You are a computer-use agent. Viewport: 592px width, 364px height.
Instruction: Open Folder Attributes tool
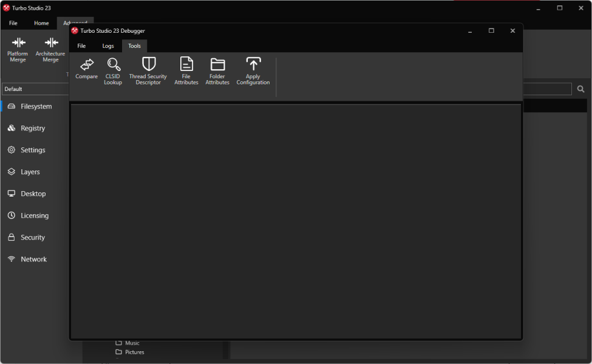click(x=217, y=72)
